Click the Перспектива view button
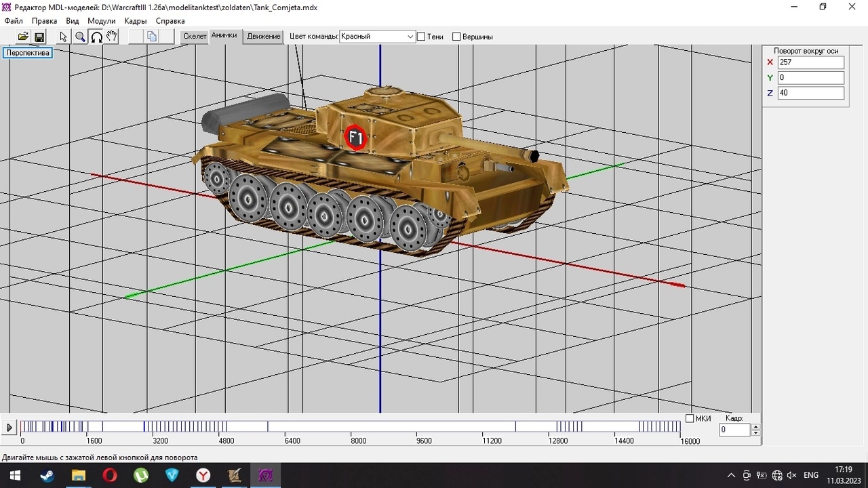This screenshot has height=488, width=868. point(28,53)
